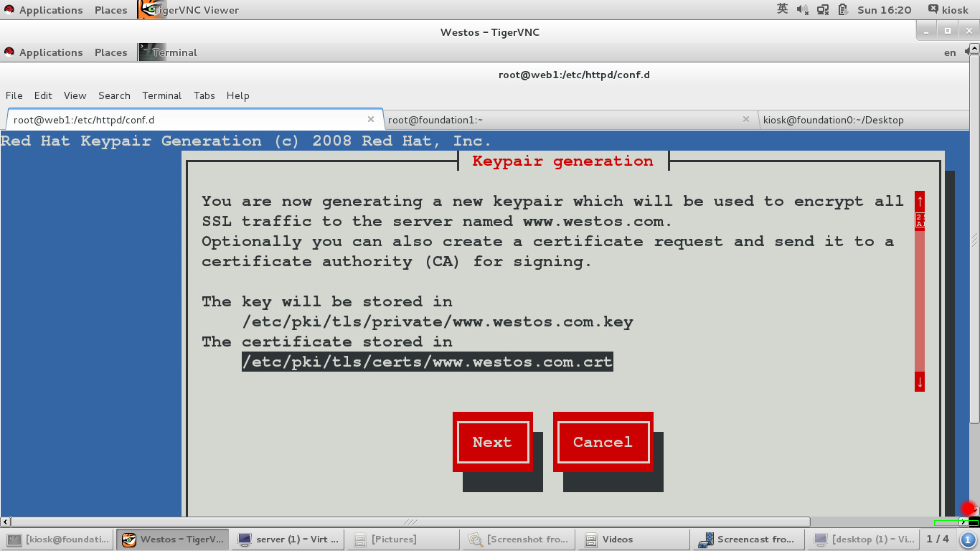Minimize the Westos - TigerVNC window
This screenshot has height=551, width=980.
click(x=927, y=31)
